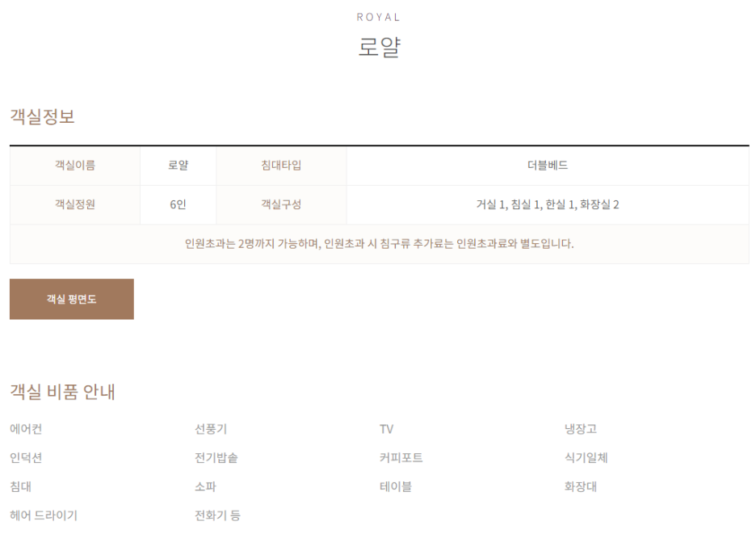Select the 6인 capacity value
Viewport: 756px width, 534px height.
pos(178,204)
